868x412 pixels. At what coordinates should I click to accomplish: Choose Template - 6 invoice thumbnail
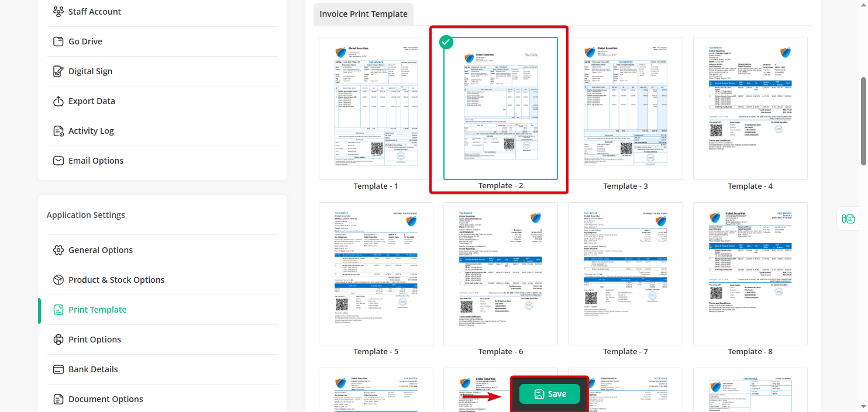501,274
